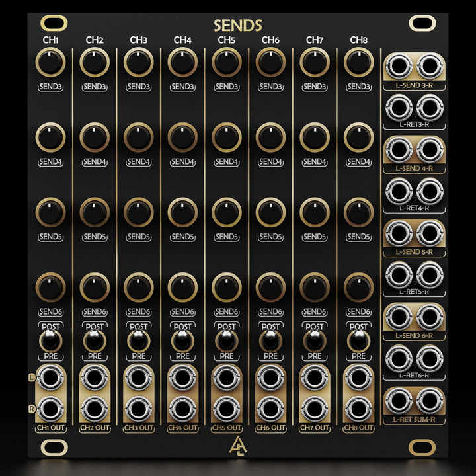This screenshot has width=476, height=476.
Task: Adjust the CH4 SEND4 knob
Action: click(x=182, y=138)
